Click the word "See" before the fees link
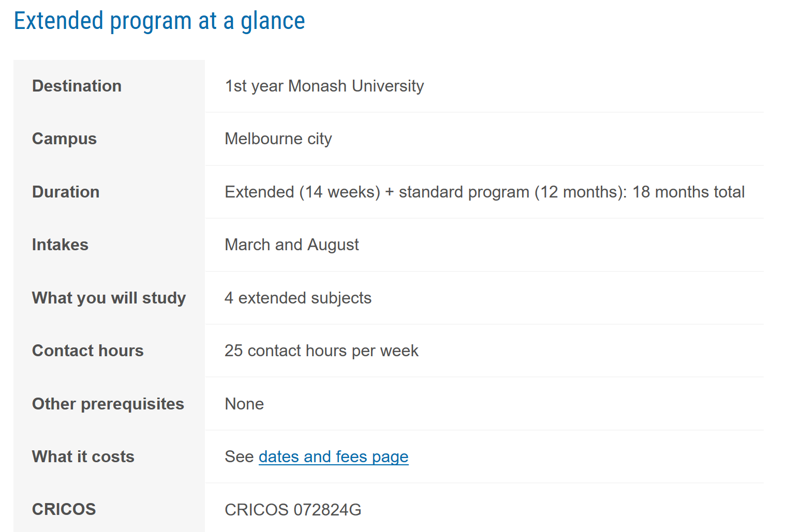The height and width of the screenshot is (532, 787). pyautogui.click(x=239, y=457)
